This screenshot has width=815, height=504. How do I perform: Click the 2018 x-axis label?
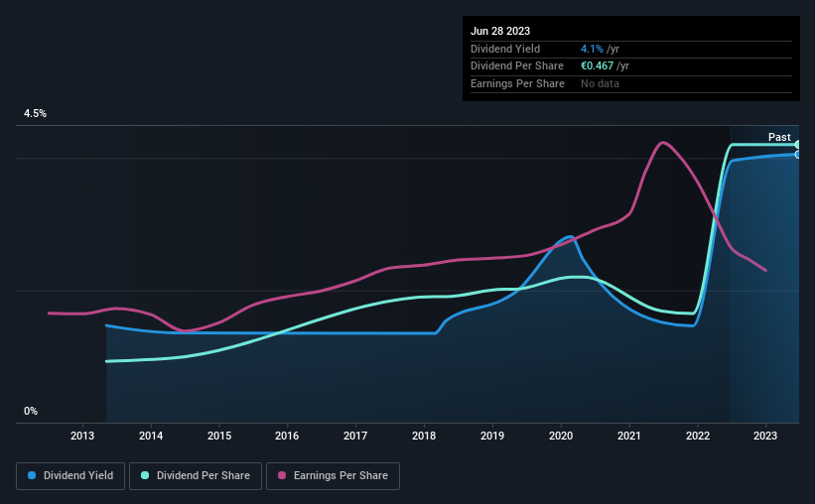tap(424, 436)
